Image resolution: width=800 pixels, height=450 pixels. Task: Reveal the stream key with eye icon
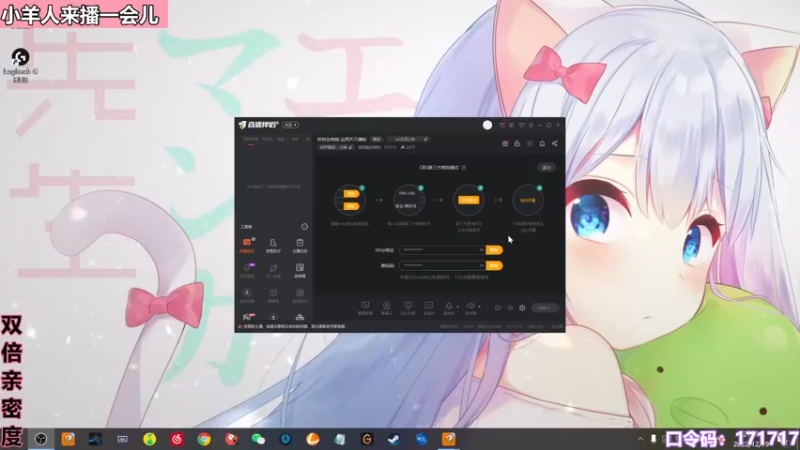481,266
